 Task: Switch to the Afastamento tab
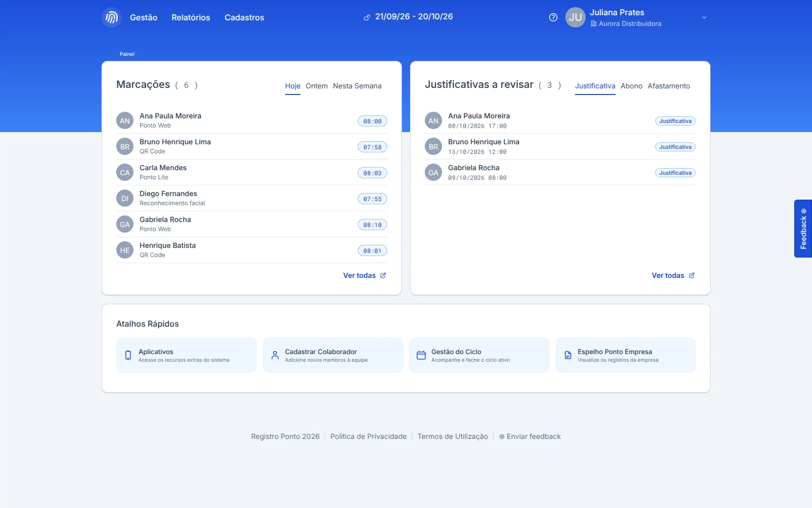coord(669,86)
